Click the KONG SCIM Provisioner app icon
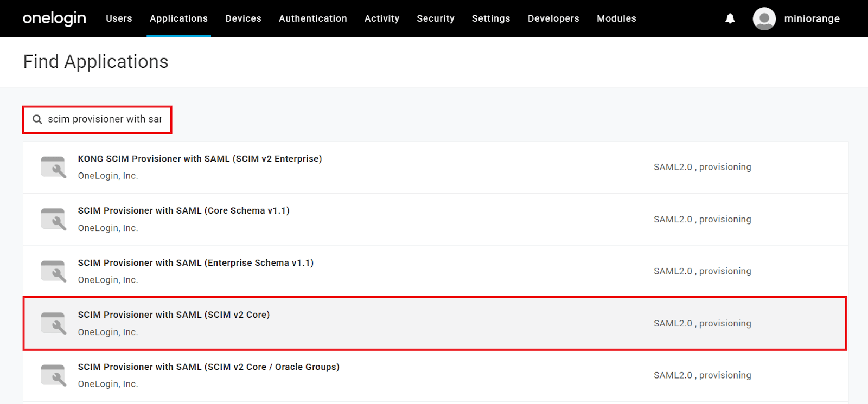This screenshot has height=404, width=868. (53, 167)
